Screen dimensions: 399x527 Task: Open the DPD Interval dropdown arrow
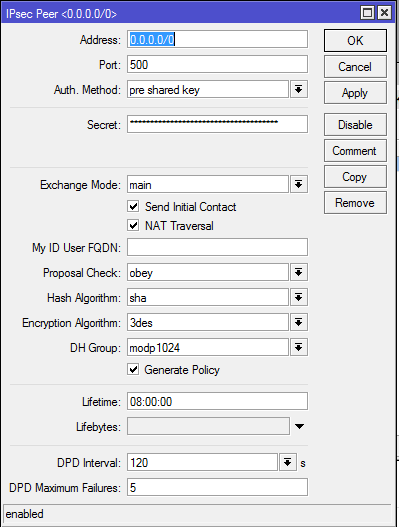pos(288,462)
